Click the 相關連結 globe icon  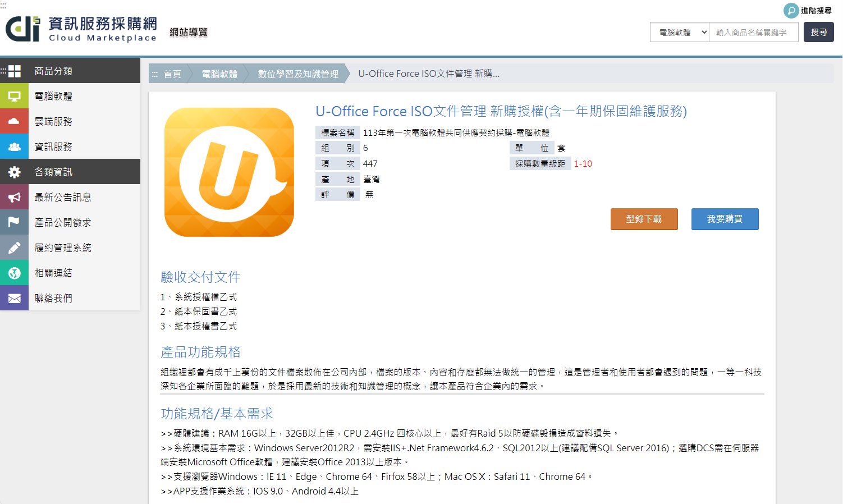click(14, 273)
